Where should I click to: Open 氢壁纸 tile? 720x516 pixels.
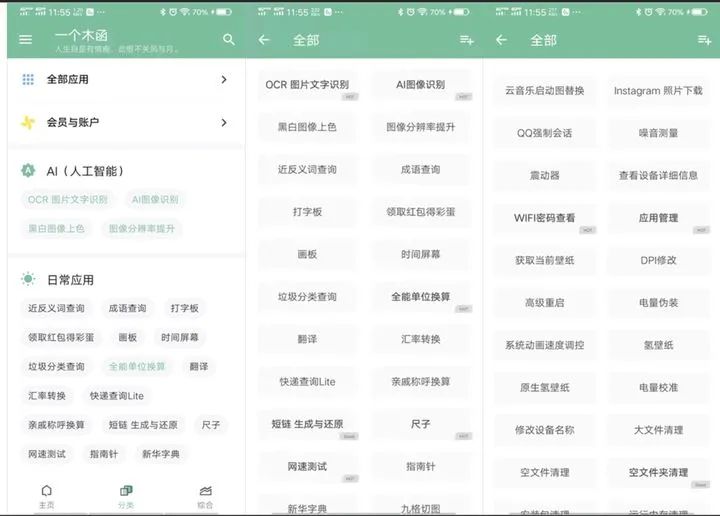click(658, 345)
